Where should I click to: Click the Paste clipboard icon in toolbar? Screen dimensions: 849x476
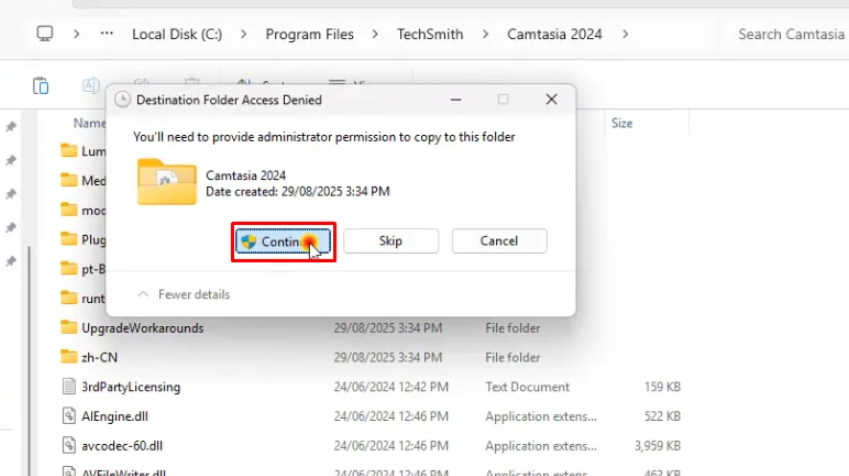[x=41, y=86]
